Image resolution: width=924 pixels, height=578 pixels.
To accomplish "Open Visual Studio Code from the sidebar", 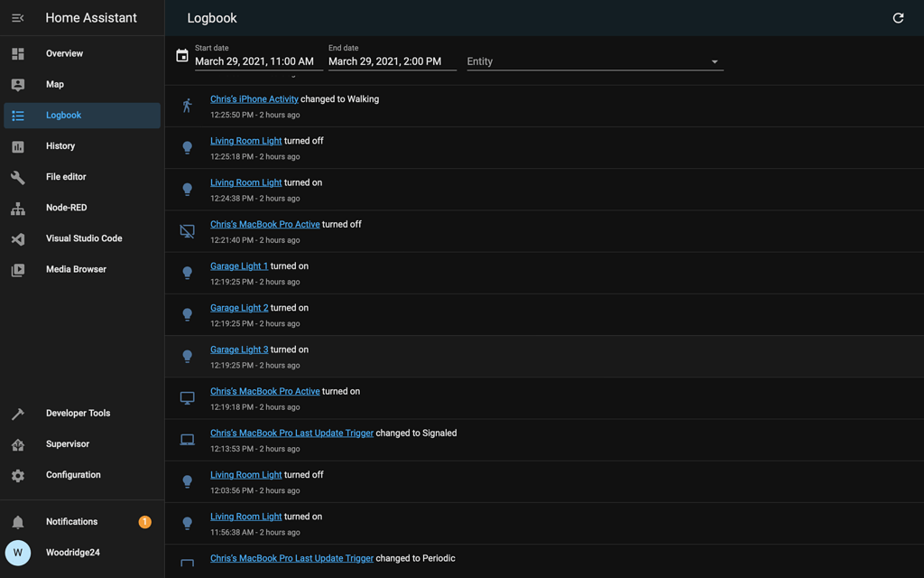I will click(x=84, y=238).
